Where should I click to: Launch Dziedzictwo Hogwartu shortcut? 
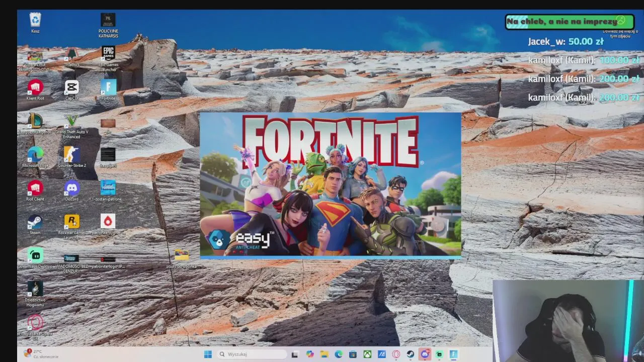point(35,295)
